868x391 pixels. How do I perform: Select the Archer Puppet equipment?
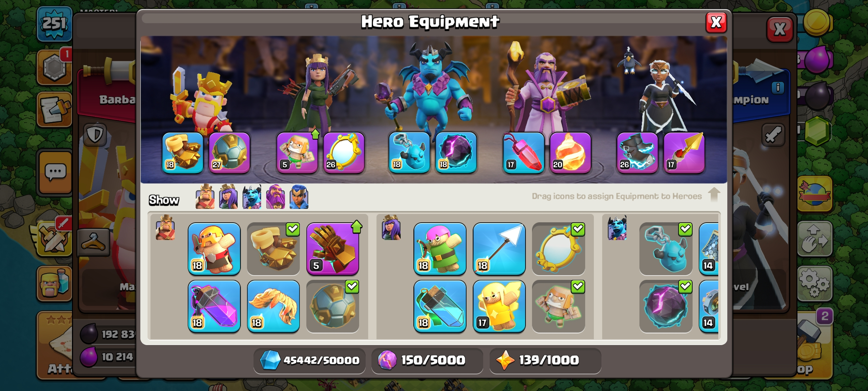tap(440, 249)
